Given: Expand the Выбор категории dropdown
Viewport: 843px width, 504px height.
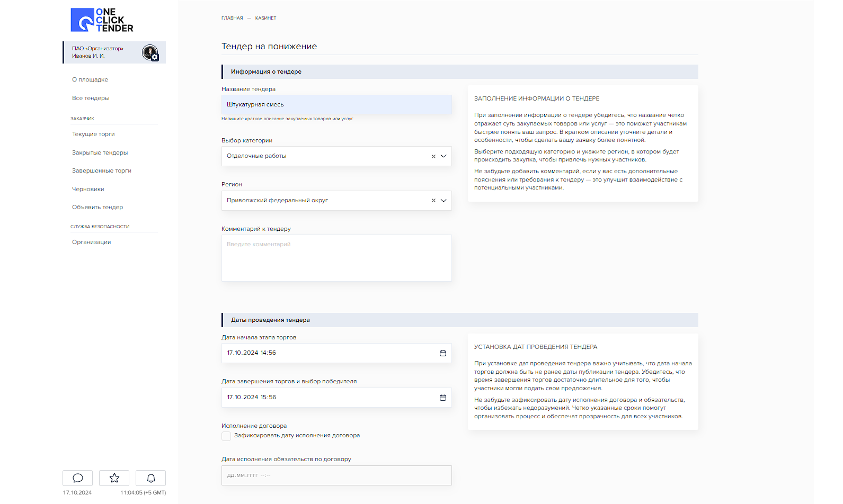Looking at the screenshot, I should pyautogui.click(x=443, y=156).
